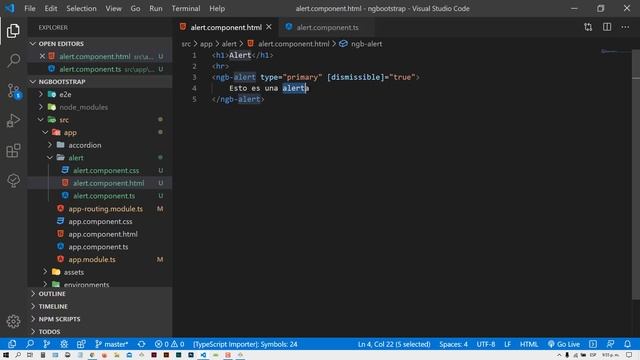Screen dimensions: 640x360
Task: Open the Go menu
Action: coord(136,8)
